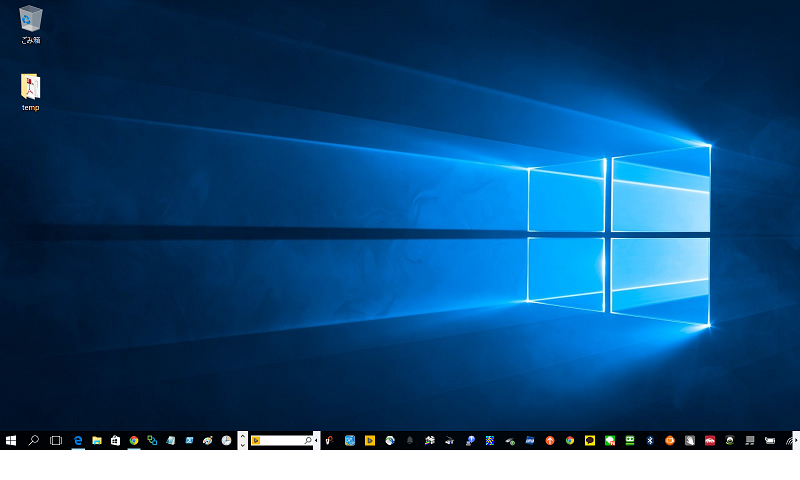
Task: Open the battery power tray icon
Action: (x=770, y=440)
